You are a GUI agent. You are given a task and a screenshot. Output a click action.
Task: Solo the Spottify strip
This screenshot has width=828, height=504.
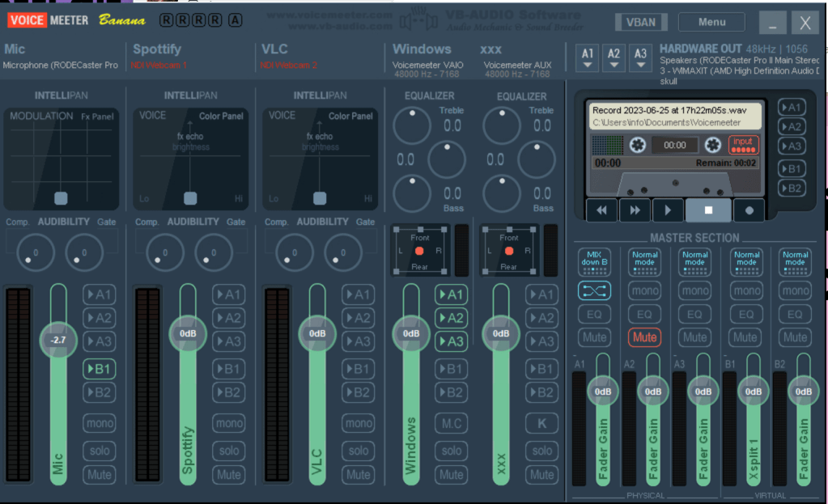click(228, 450)
